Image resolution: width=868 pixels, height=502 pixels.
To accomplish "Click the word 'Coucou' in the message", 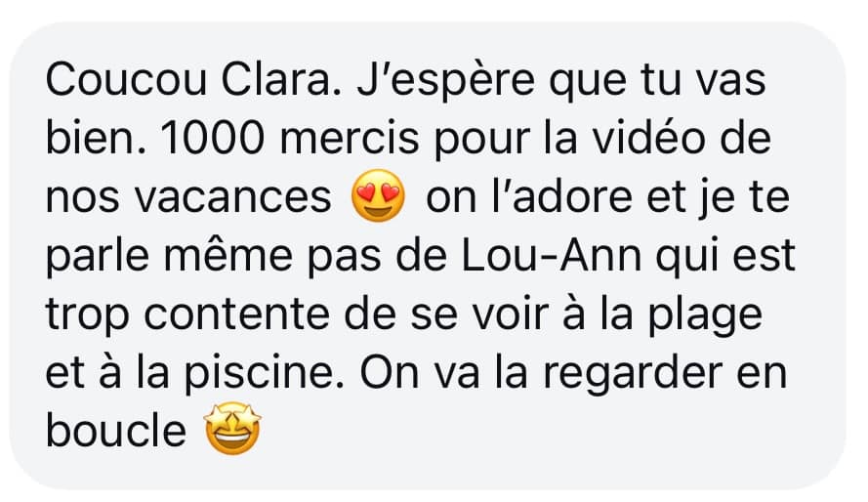I will (x=126, y=80).
